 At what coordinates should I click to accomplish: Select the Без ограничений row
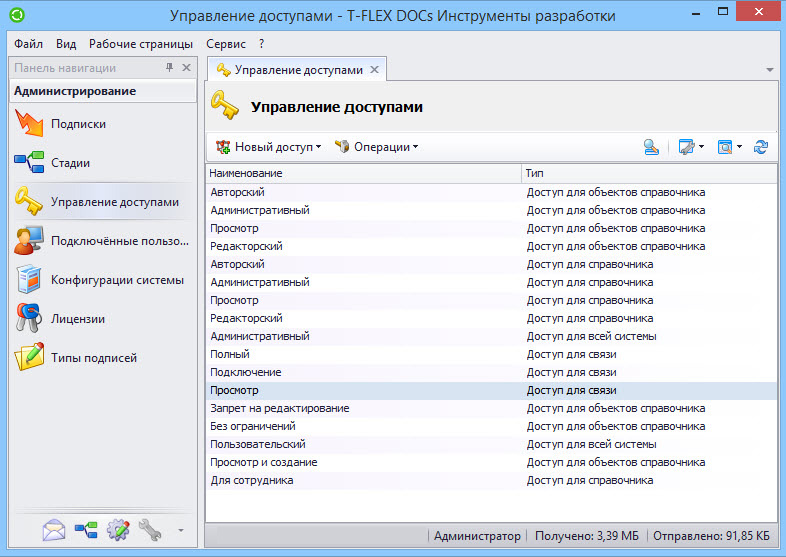(x=491, y=426)
